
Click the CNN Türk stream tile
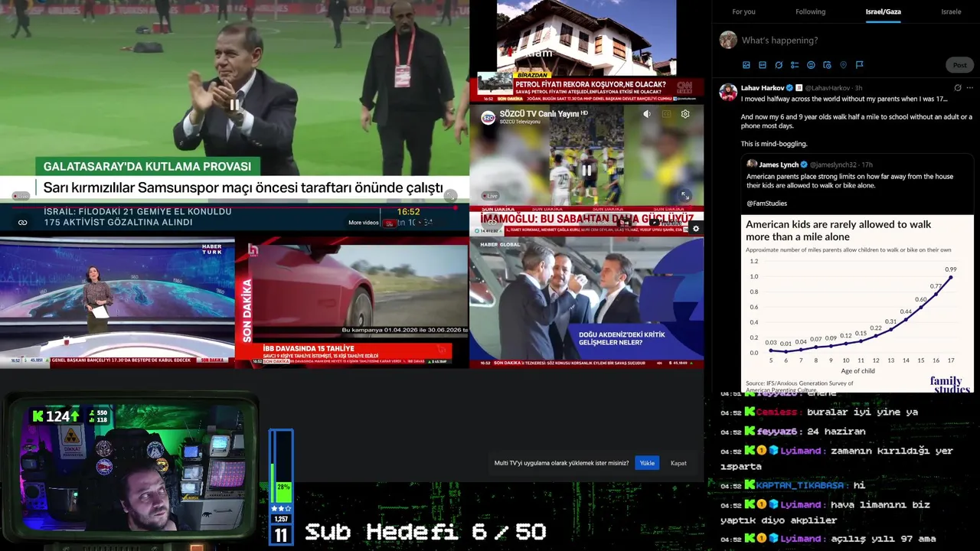click(x=586, y=51)
